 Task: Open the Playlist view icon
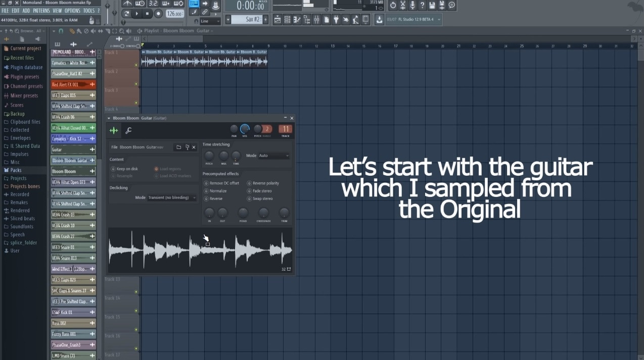[278, 20]
